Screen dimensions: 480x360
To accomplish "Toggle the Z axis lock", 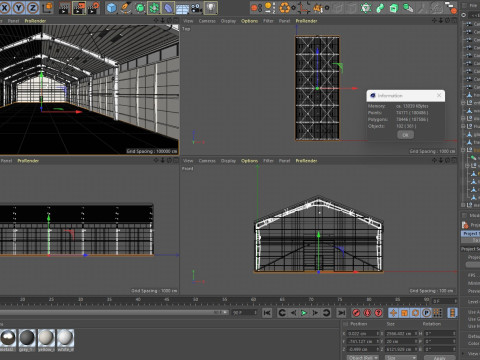I will coord(32,8).
